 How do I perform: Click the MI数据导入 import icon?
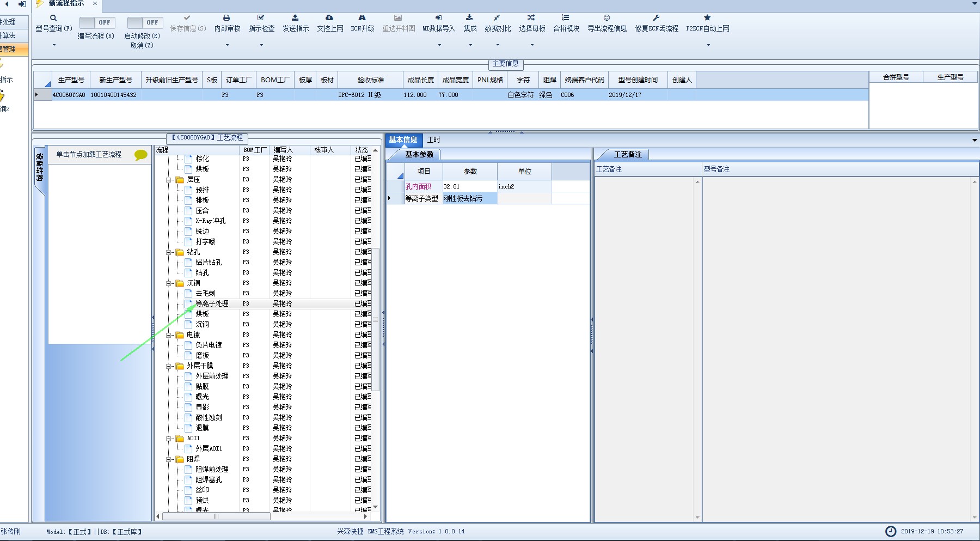[439, 18]
